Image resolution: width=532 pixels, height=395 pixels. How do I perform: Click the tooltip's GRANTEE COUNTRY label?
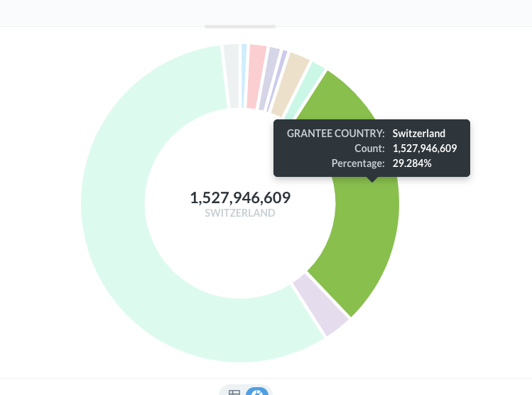[335, 134]
